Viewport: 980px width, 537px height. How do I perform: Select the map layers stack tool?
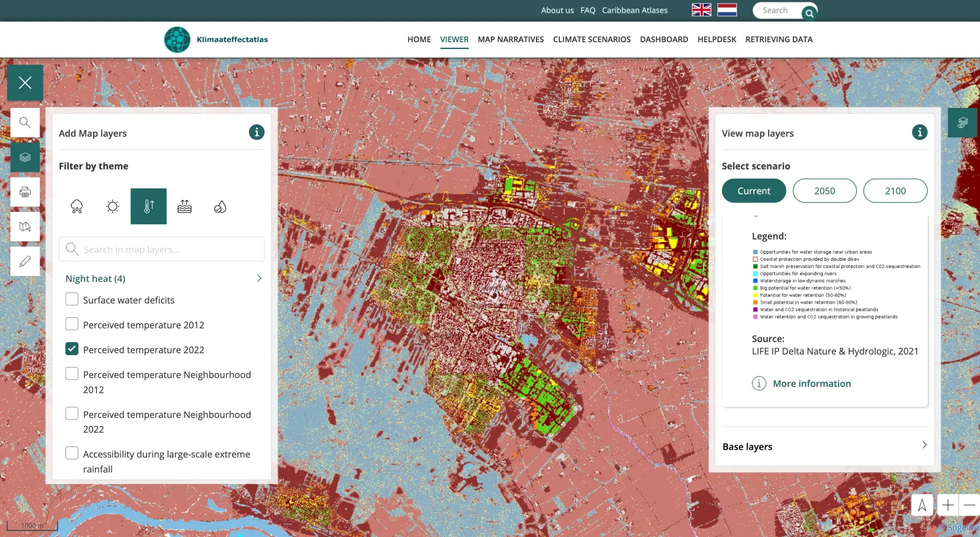coord(25,157)
